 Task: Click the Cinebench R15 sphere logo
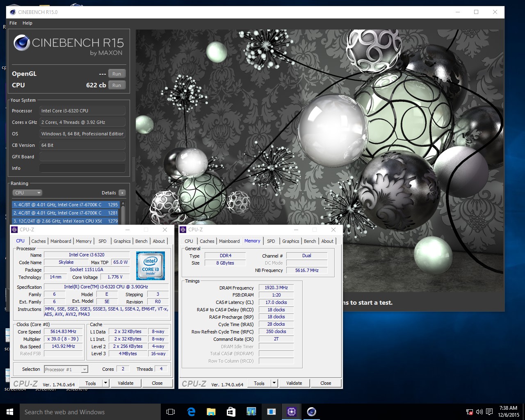click(21, 43)
